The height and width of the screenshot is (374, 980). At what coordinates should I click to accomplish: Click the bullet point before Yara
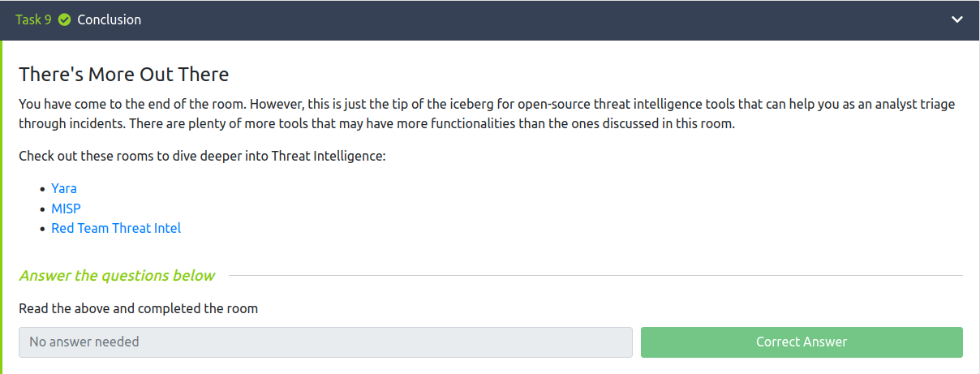click(x=42, y=189)
